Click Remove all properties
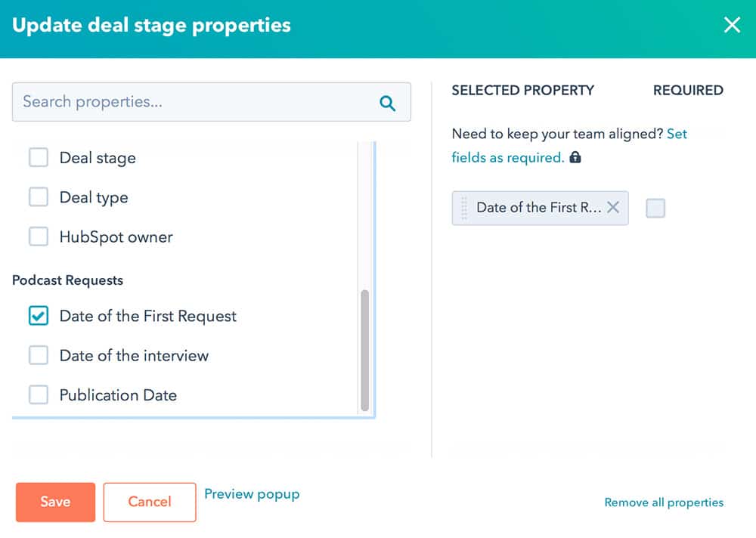This screenshot has height=538, width=756. 664,502
